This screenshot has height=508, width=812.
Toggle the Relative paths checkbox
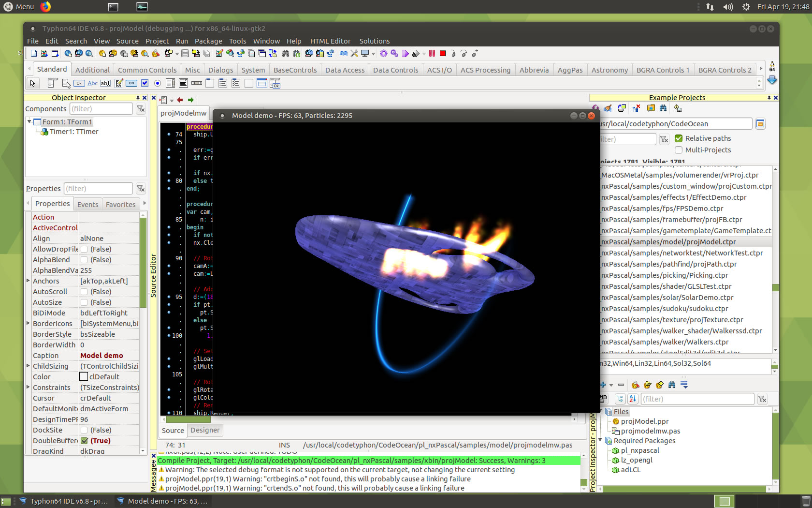click(679, 138)
